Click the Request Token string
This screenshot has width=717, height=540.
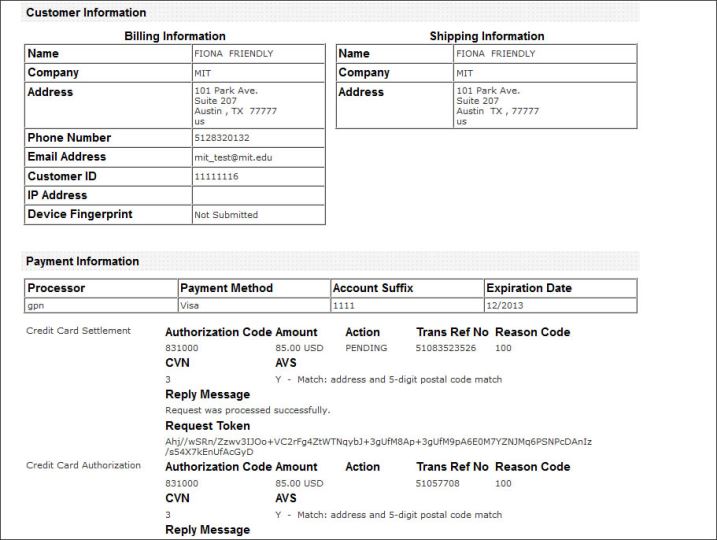coord(378,446)
